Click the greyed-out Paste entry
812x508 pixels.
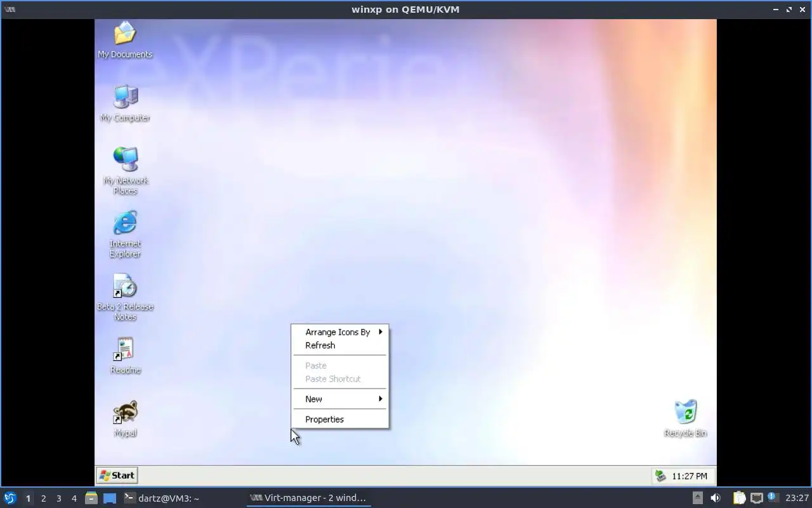[340, 366]
